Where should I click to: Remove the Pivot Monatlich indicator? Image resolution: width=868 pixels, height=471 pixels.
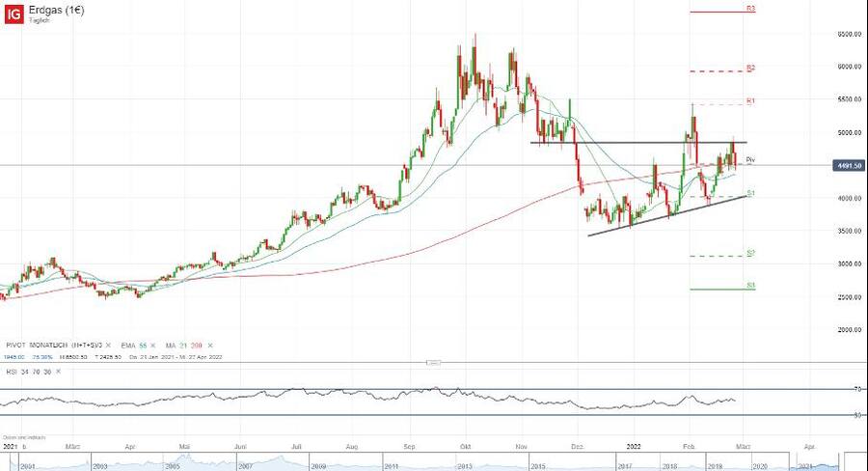(109, 345)
